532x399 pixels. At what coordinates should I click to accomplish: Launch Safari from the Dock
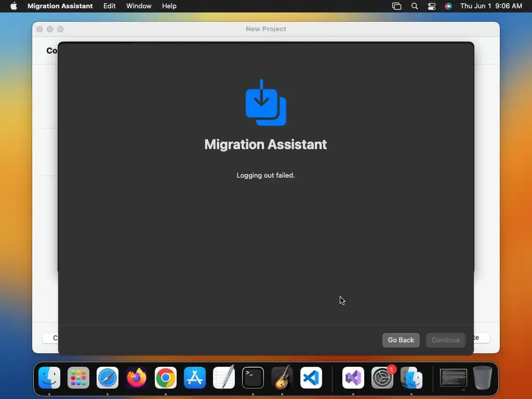coord(108,378)
